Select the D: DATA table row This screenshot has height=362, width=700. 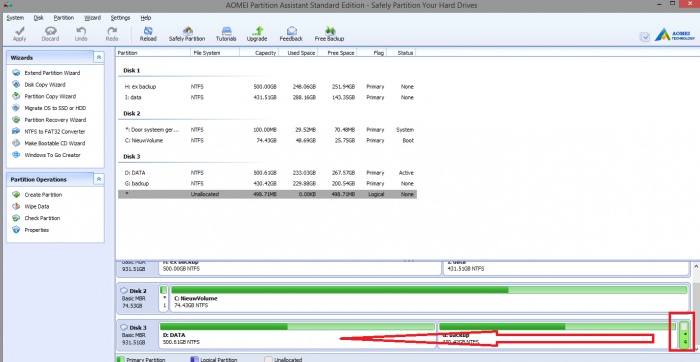(x=267, y=173)
